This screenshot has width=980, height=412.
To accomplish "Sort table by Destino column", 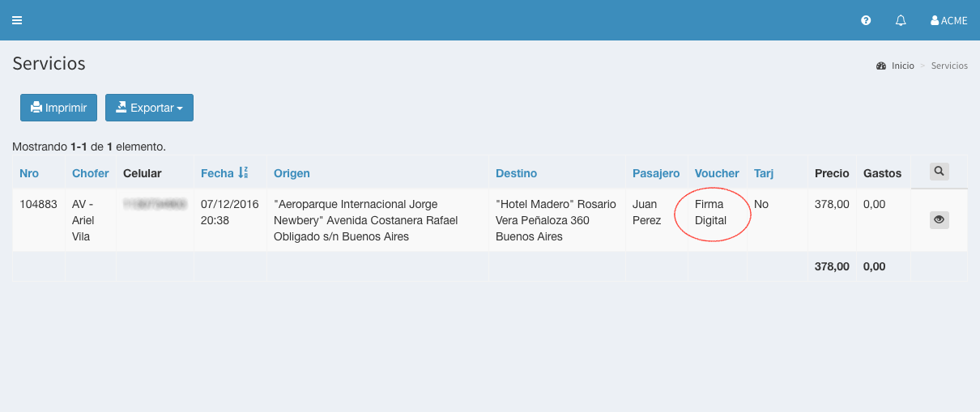I will pos(516,173).
